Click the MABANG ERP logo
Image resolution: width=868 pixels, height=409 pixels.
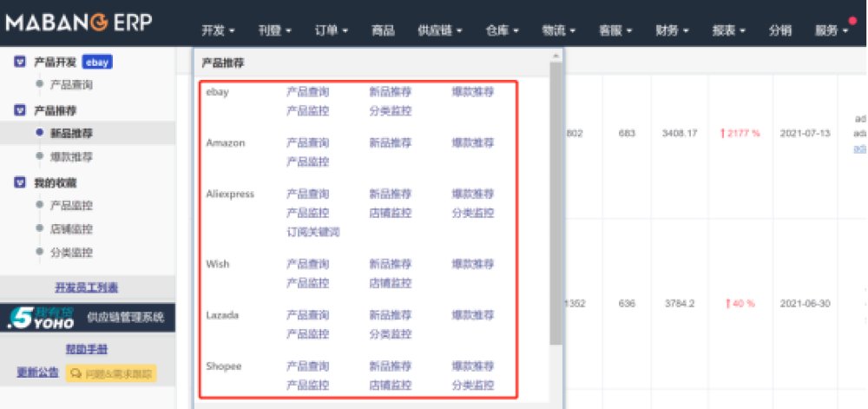(x=79, y=23)
